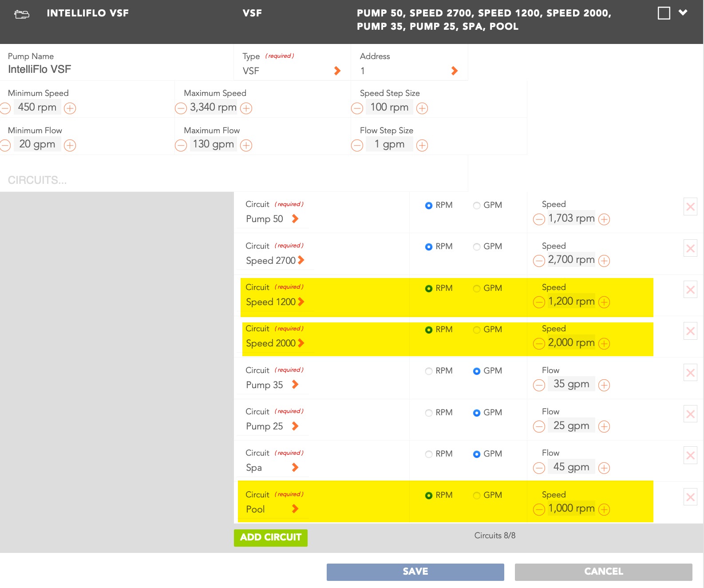Tick the checkbox in the pump header
The width and height of the screenshot is (704, 588).
tap(664, 13)
